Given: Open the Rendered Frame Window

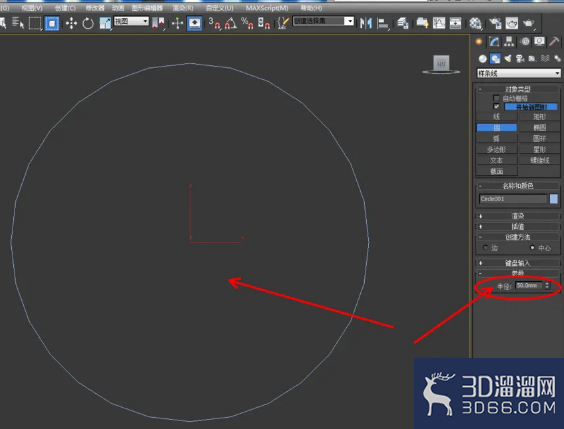Looking at the screenshot, I should pyautogui.click(x=511, y=24).
